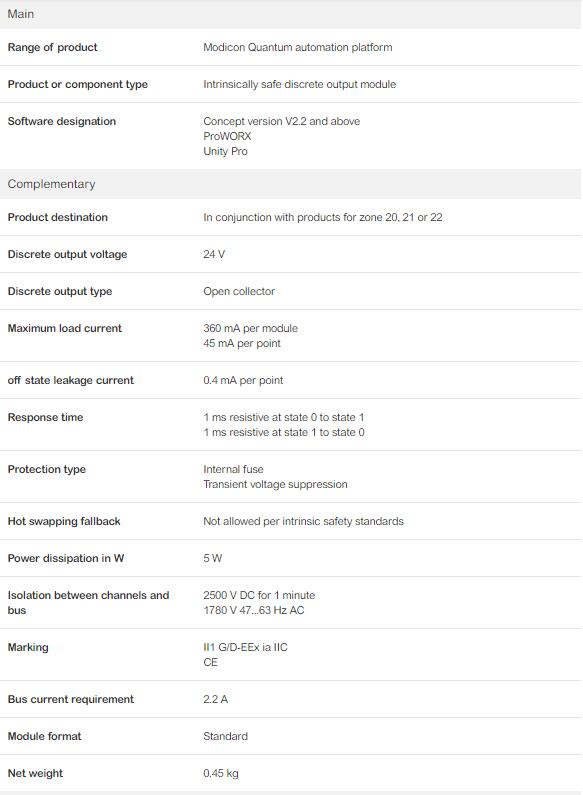Image resolution: width=583 pixels, height=795 pixels.
Task: Click the Product or component type label
Action: [x=78, y=84]
